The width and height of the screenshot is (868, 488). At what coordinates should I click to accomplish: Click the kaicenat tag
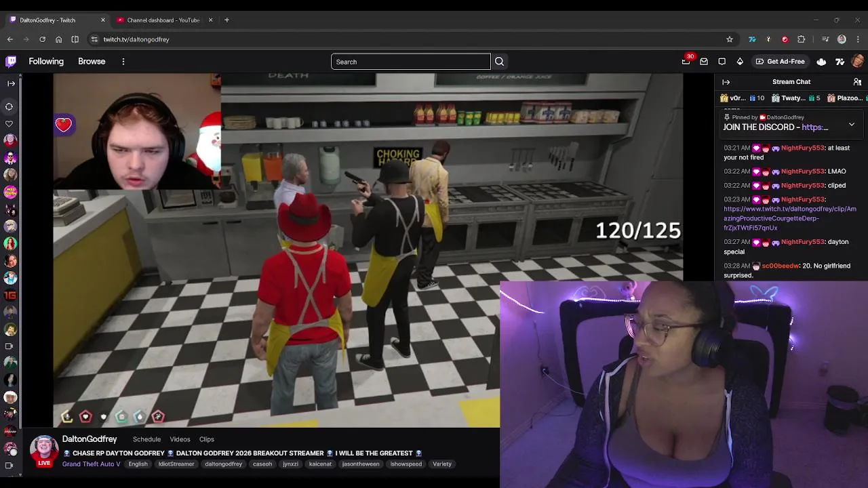tap(320, 464)
